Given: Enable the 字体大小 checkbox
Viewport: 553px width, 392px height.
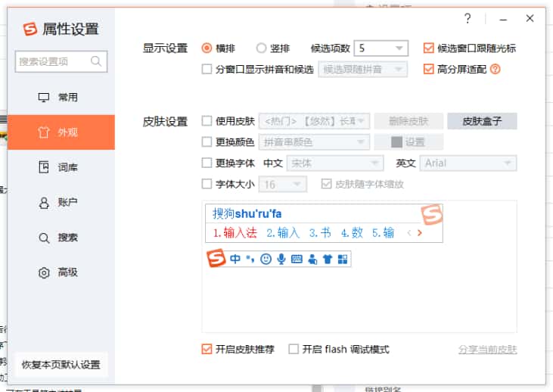Looking at the screenshot, I should (207, 184).
